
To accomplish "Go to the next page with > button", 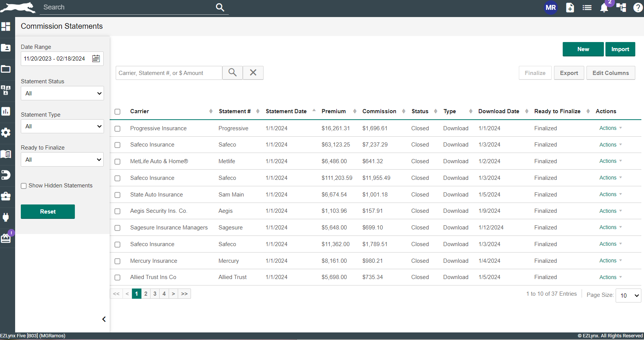I will point(173,294).
